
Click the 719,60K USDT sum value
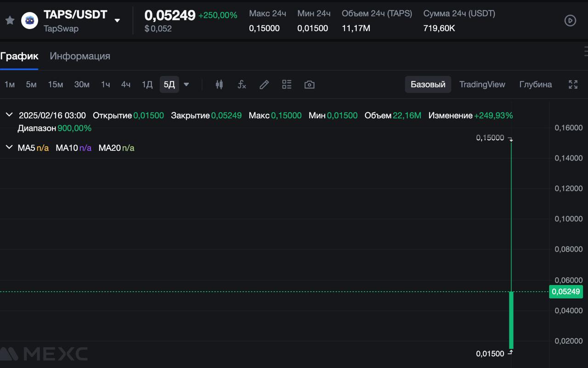[439, 28]
